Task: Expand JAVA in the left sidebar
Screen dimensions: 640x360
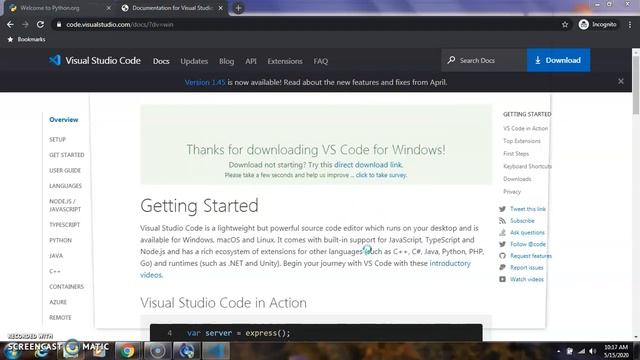Action: (x=56, y=256)
